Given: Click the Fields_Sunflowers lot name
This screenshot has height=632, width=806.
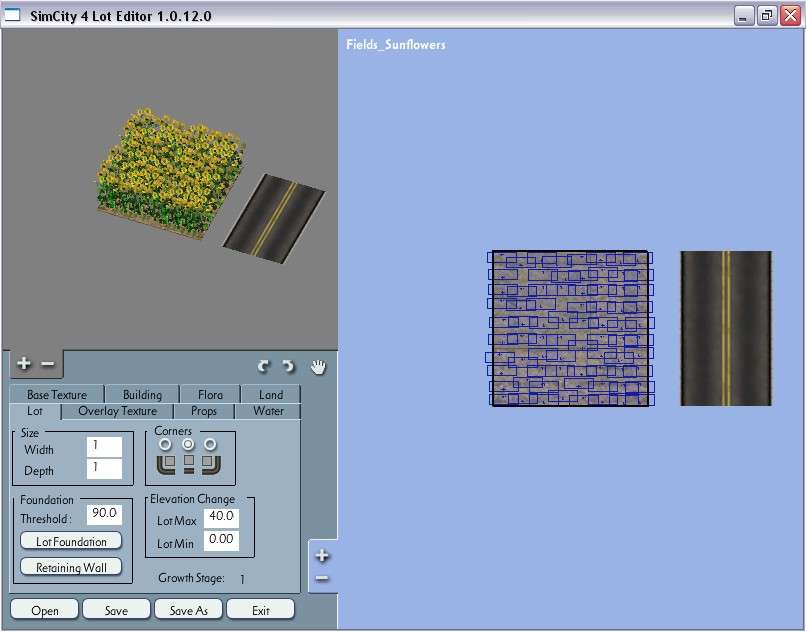Looking at the screenshot, I should coord(396,45).
